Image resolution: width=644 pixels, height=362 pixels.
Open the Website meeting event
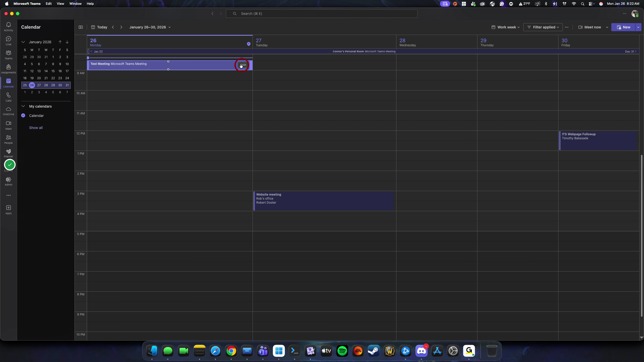point(323,201)
